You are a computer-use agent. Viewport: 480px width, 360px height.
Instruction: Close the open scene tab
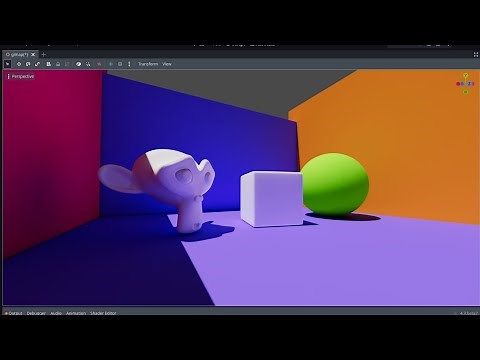click(33, 54)
